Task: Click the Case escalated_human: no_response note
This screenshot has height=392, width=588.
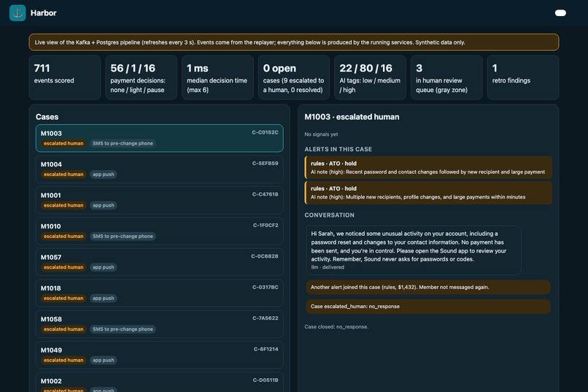Action: click(428, 307)
